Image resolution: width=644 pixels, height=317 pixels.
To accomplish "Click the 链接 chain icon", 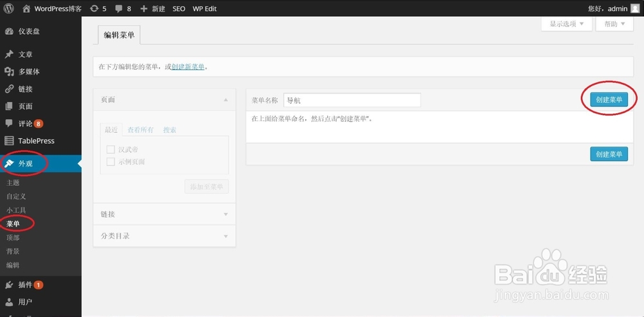I will click(x=9, y=89).
